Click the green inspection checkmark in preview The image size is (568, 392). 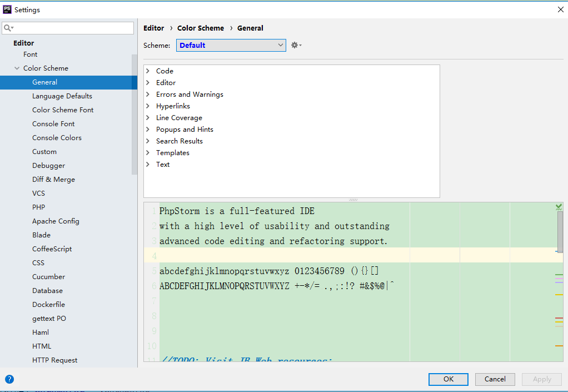559,207
